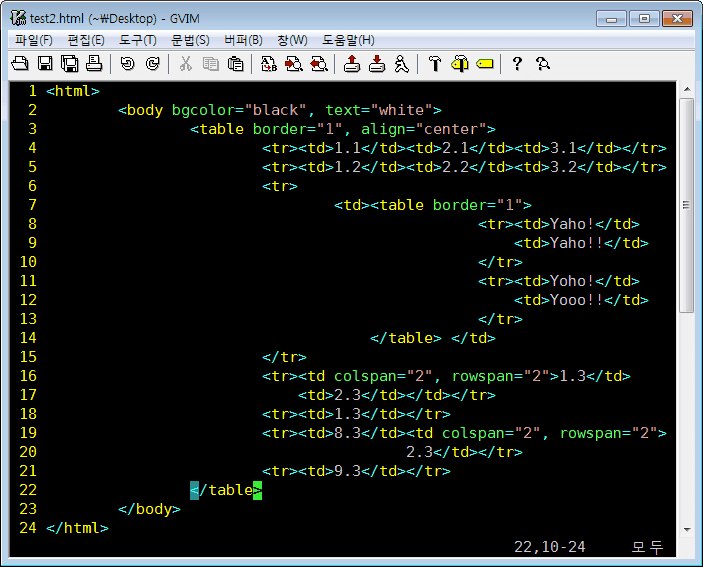Screen dimensions: 703x567
Task: Click the Copy toolbar icon
Action: click(211, 64)
